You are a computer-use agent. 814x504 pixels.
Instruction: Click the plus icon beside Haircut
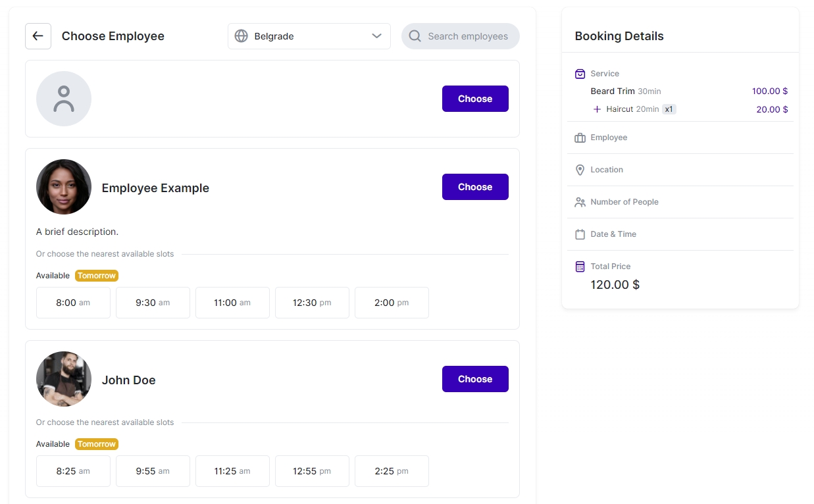click(x=597, y=109)
